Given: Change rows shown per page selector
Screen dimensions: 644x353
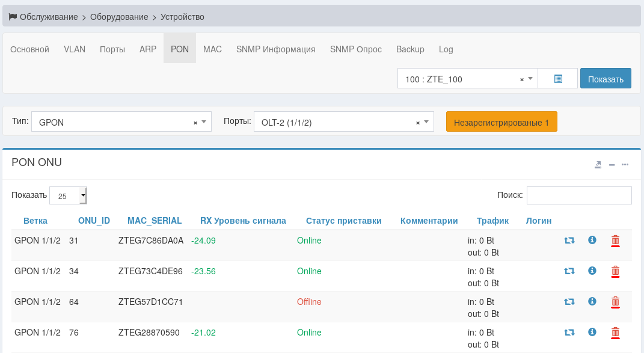Looking at the screenshot, I should (69, 195).
